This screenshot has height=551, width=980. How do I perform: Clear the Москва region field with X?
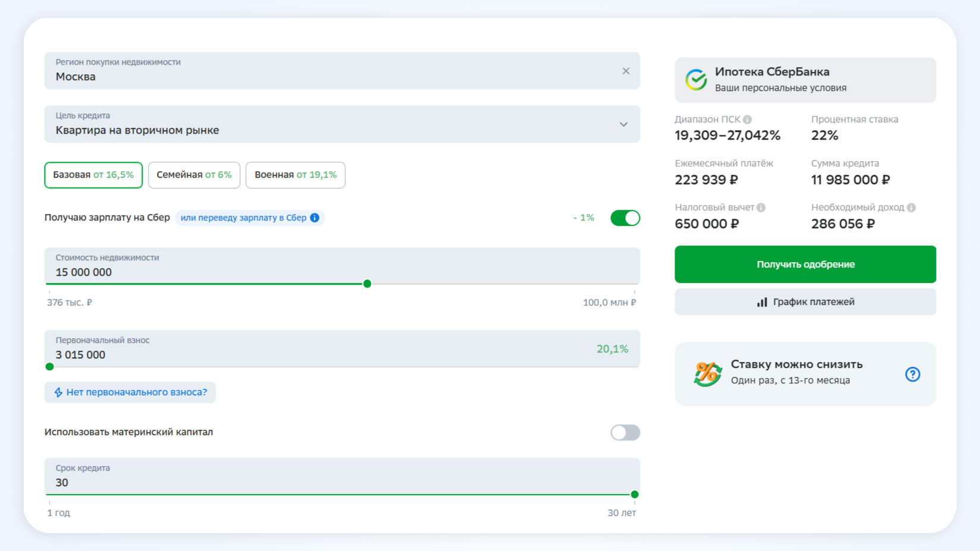pos(626,71)
